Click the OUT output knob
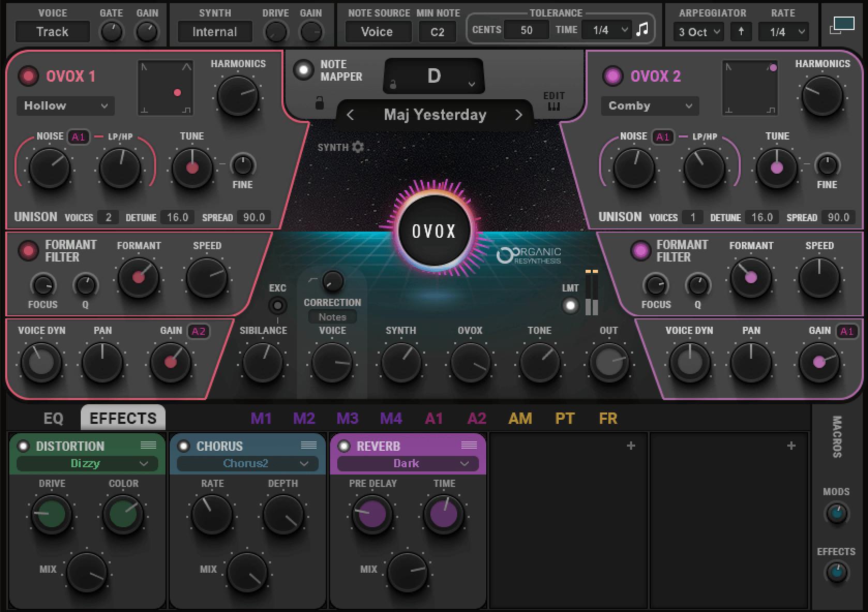The image size is (868, 612). (x=608, y=362)
